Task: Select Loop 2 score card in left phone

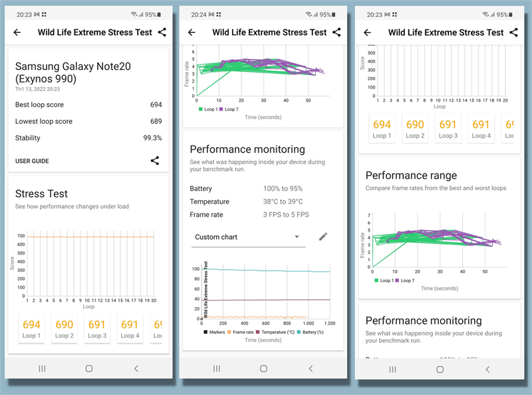Action: click(x=65, y=329)
